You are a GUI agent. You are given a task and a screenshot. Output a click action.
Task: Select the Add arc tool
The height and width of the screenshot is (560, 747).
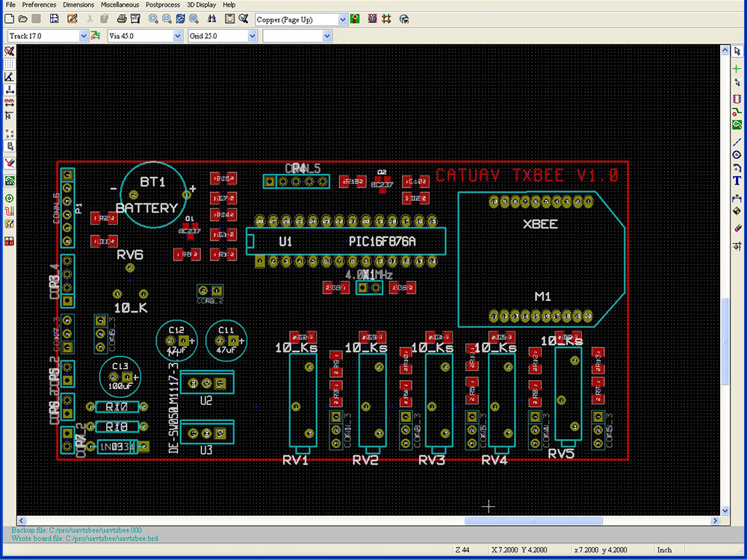click(737, 167)
